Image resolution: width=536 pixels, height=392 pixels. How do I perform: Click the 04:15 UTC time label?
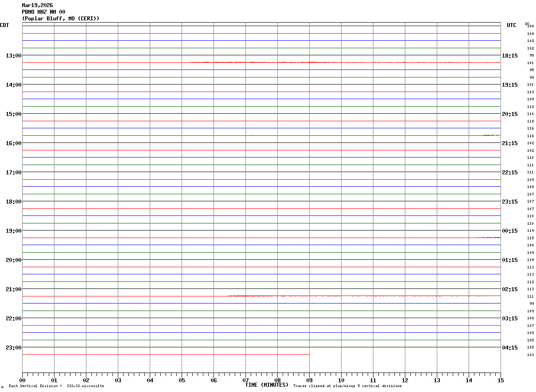510,348
